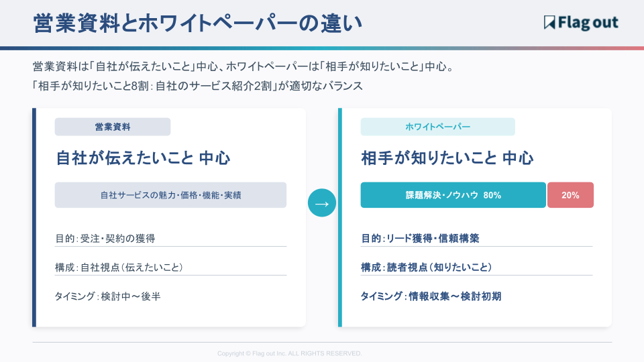644x362 pixels.
Task: Click the dark blue accent bar on left card
Action: click(34, 217)
